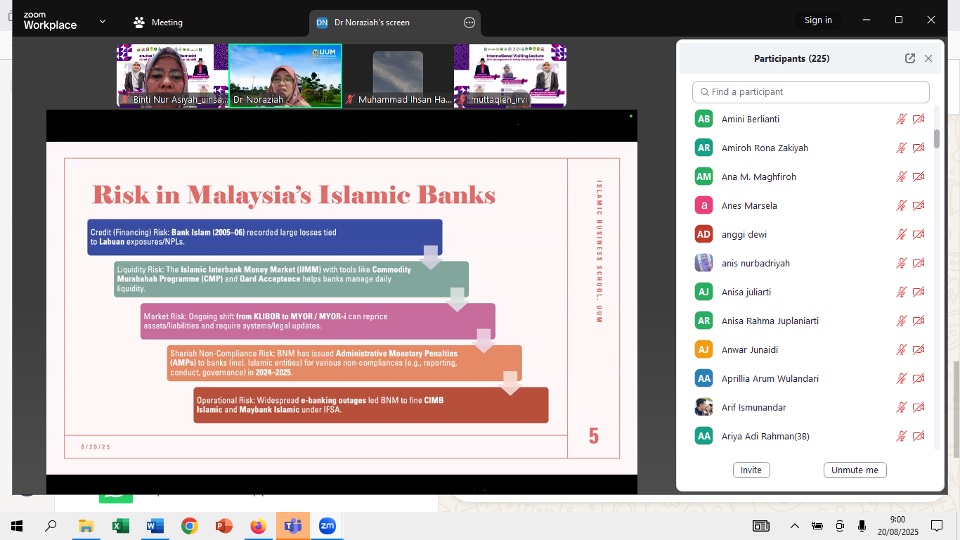Select participant Ana M. Maghfiroh

tap(811, 176)
